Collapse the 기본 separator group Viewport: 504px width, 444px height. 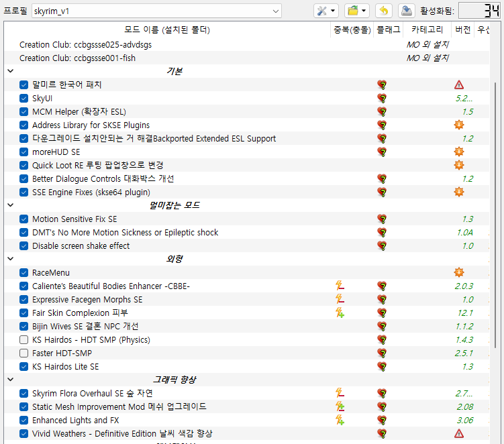[10, 70]
